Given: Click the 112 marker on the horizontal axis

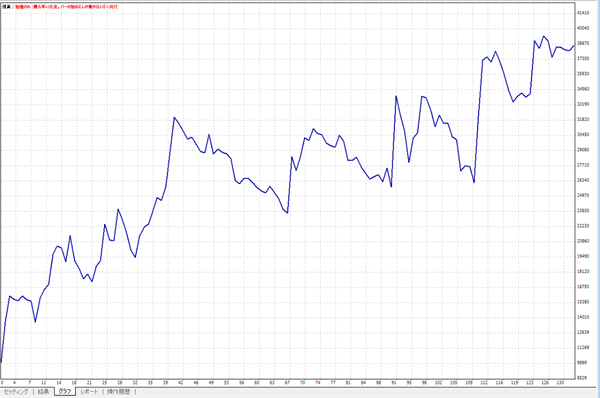Looking at the screenshot, I should pyautogui.click(x=484, y=383).
